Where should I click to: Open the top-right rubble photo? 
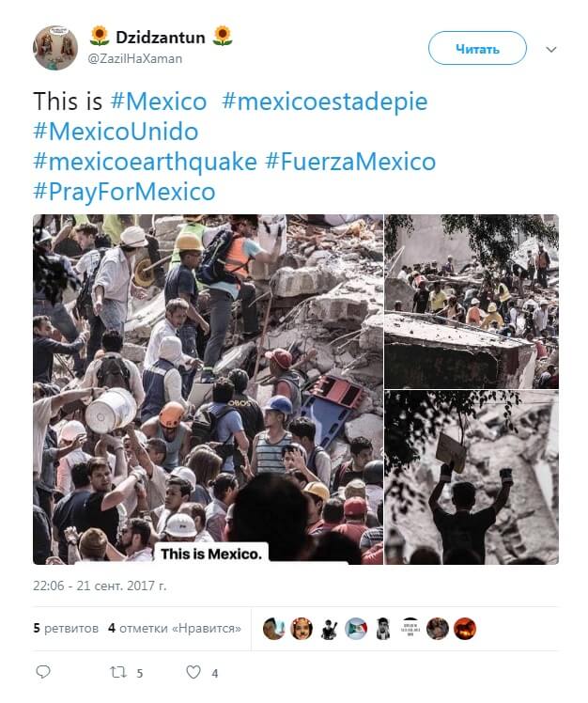[x=472, y=302]
